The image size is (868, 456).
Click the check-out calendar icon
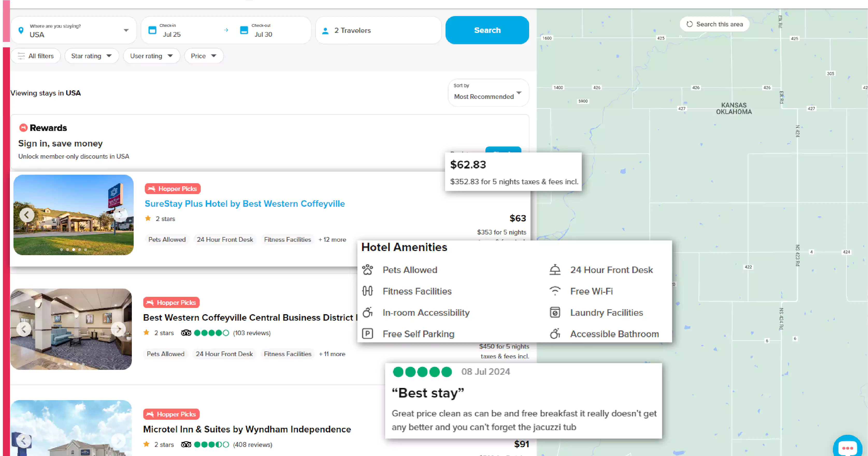pyautogui.click(x=244, y=30)
